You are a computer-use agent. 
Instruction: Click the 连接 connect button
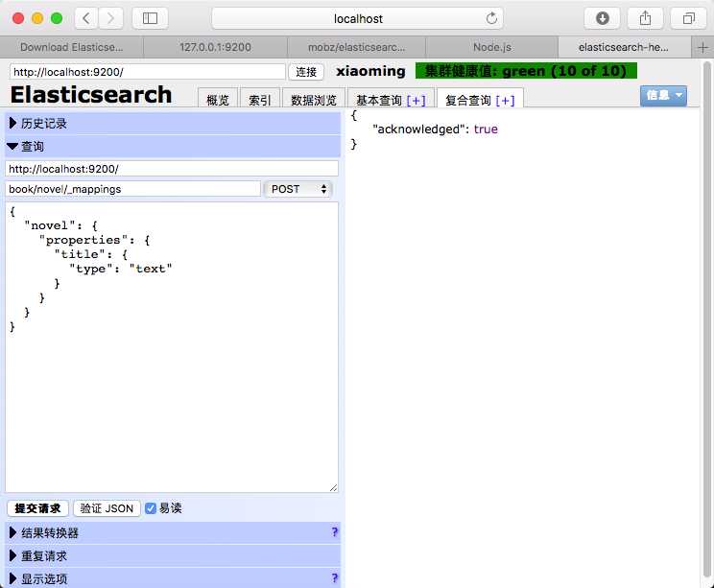pos(306,72)
